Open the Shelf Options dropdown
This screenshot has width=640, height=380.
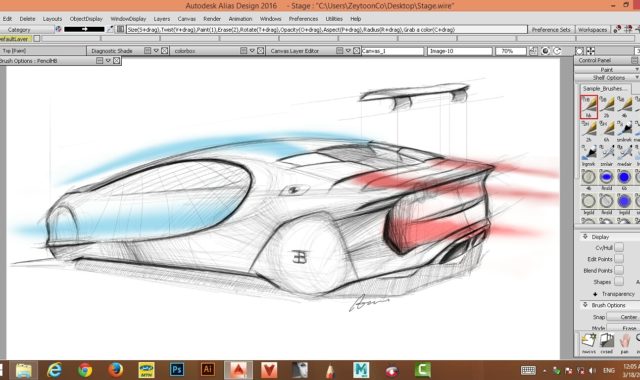click(608, 78)
